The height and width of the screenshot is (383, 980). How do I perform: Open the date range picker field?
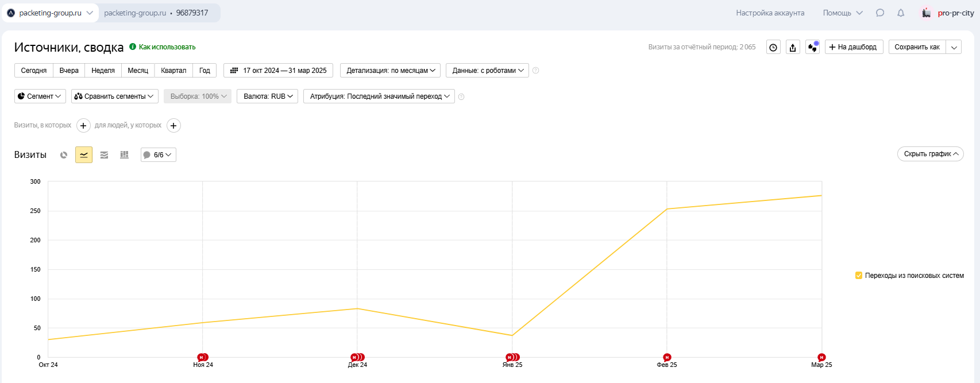point(279,71)
